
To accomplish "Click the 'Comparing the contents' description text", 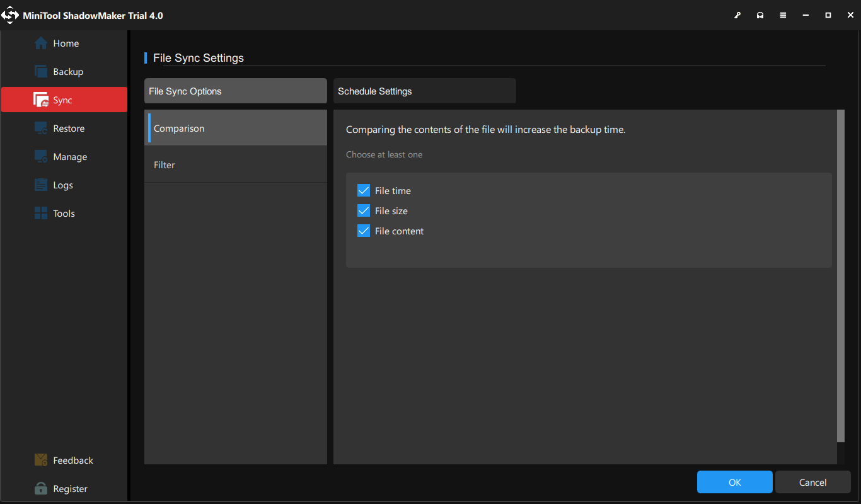I will 486,130.
